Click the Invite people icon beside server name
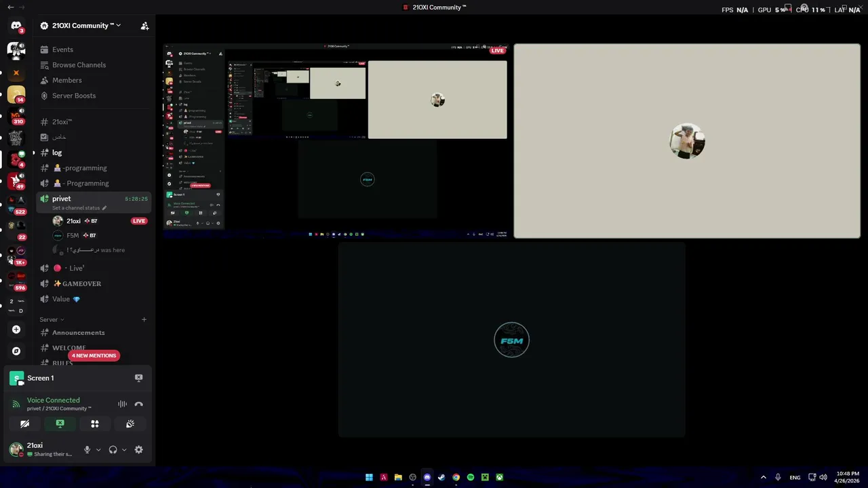 (x=144, y=26)
